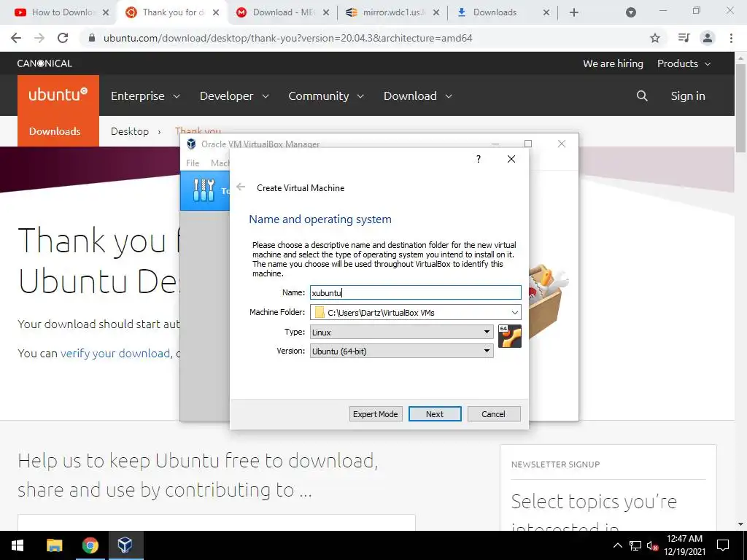The width and height of the screenshot is (747, 560).
Task: Expand the Community menu
Action: [x=326, y=96]
